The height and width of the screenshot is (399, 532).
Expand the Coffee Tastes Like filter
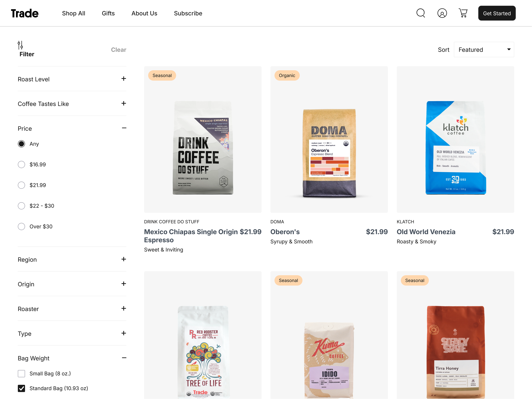(x=124, y=104)
